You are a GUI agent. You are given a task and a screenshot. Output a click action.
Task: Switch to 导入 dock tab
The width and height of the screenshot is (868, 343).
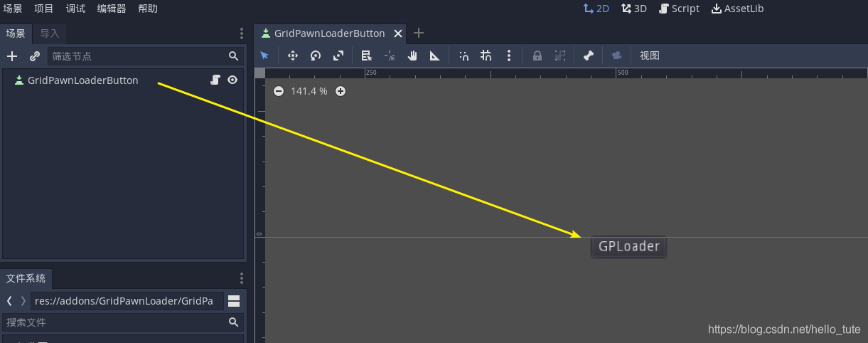point(50,33)
